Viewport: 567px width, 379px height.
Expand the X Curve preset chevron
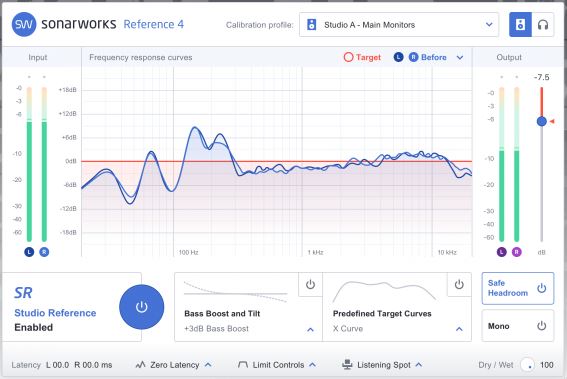(x=459, y=329)
